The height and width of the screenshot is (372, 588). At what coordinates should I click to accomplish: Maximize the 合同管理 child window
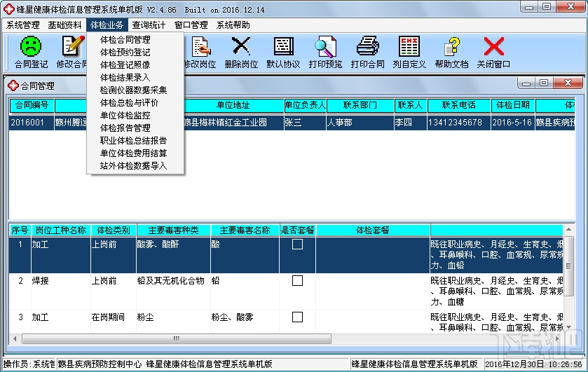(544, 83)
